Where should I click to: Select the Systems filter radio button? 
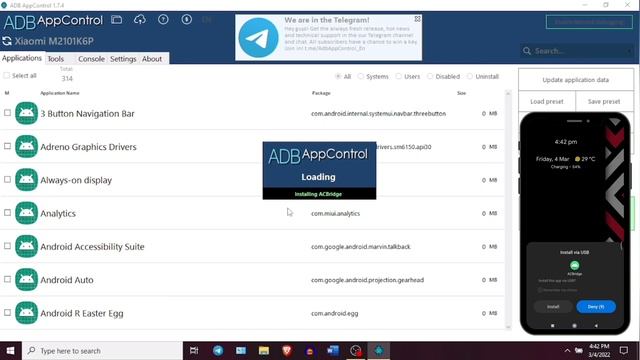[x=360, y=76]
